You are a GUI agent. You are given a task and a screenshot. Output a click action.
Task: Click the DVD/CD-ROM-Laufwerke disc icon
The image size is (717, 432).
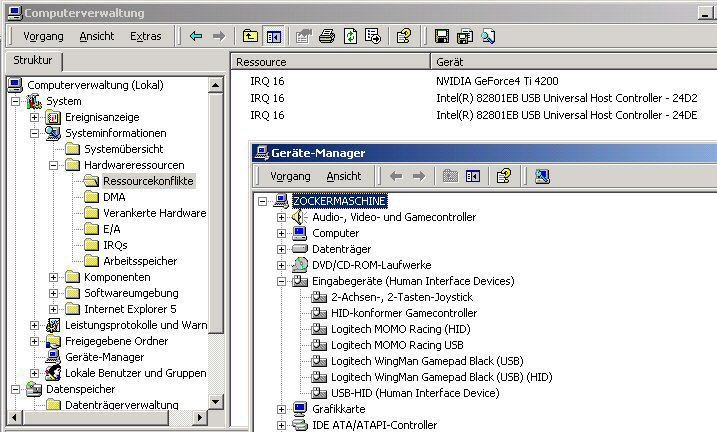(x=300, y=265)
